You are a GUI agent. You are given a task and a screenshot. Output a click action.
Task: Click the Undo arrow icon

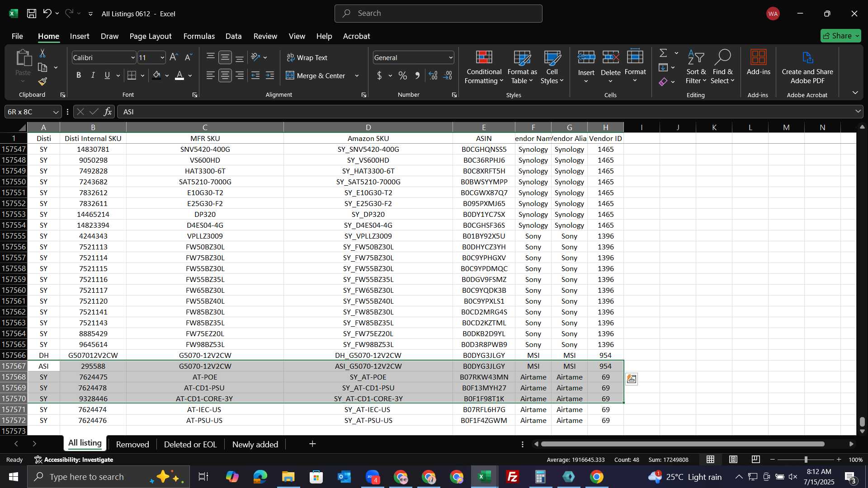tap(47, 14)
